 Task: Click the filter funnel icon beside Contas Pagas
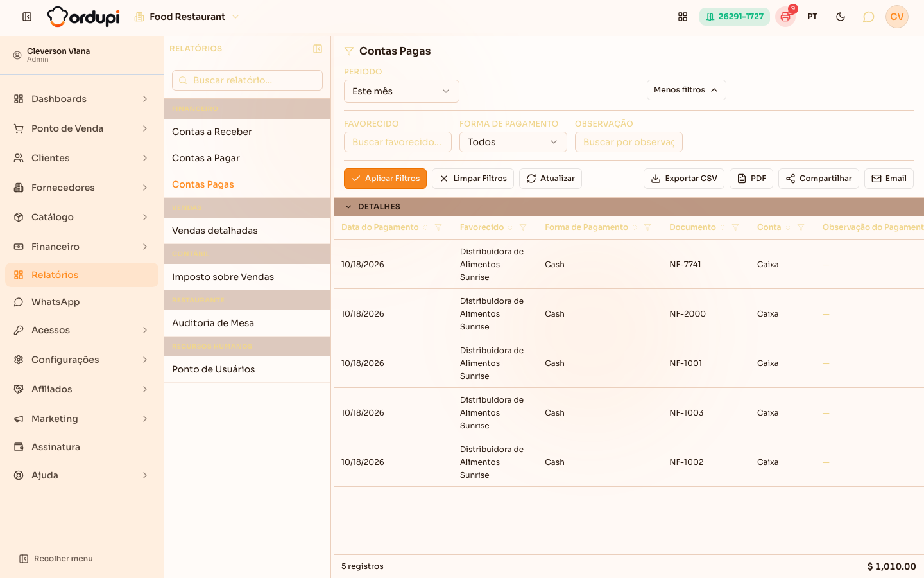(x=349, y=51)
